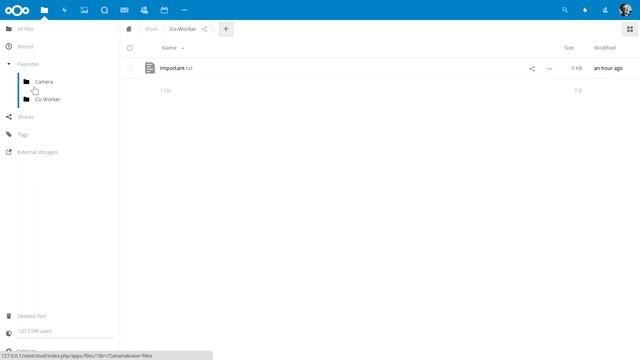Click the new file plus button
Image resolution: width=640 pixels, height=360 pixels.
point(226,29)
